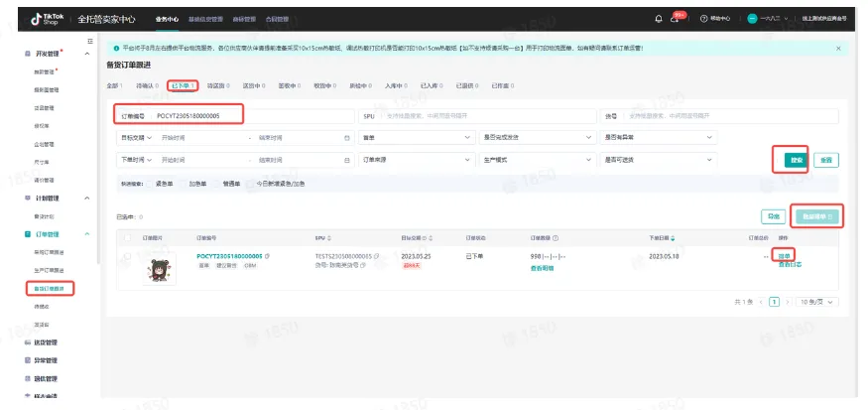Open the 10条/页 page size dropdown
Viewport: 868px width, 410px height.
(817, 302)
